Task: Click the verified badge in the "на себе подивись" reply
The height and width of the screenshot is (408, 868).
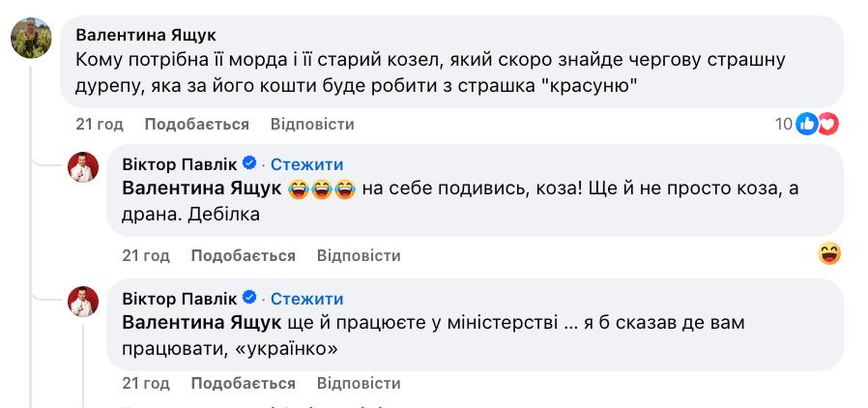Action: pyautogui.click(x=248, y=164)
